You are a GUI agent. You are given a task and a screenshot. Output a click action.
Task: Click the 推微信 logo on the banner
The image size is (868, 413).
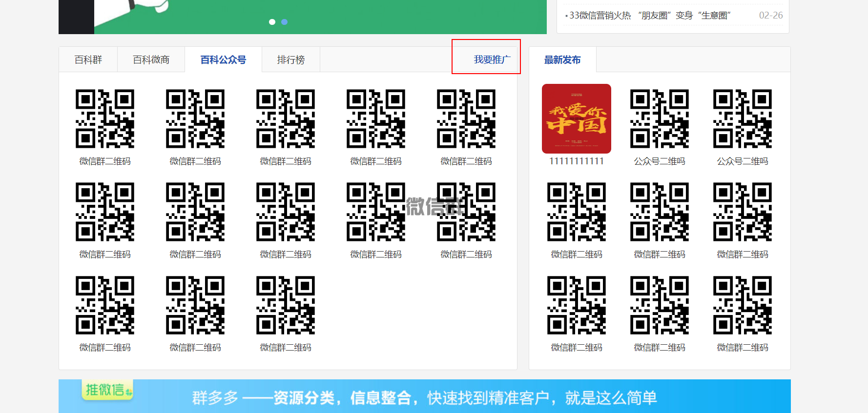click(x=107, y=390)
